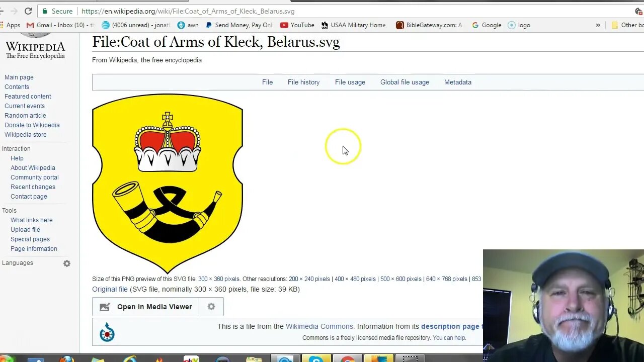Image resolution: width=644 pixels, height=362 pixels.
Task: Go to the File section tab
Action: coord(267,82)
